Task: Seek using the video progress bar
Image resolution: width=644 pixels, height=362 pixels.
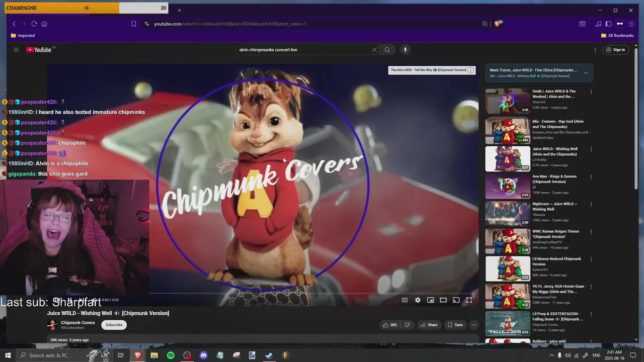Action: (263, 293)
